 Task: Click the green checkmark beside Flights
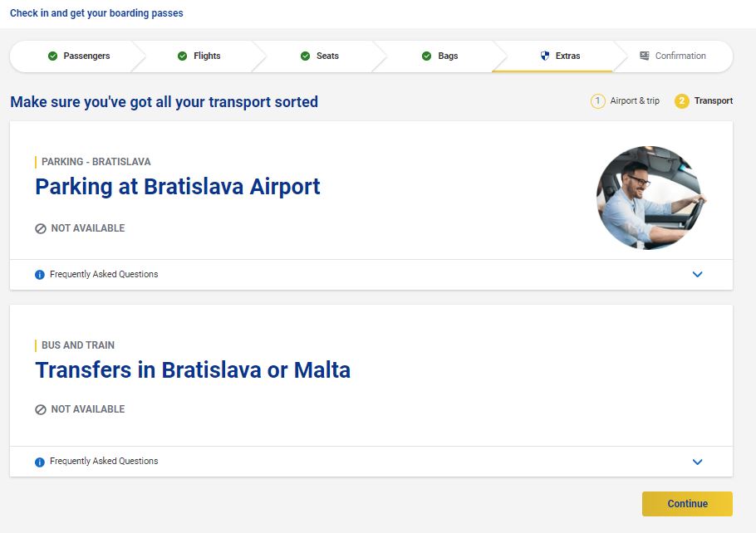(x=183, y=56)
